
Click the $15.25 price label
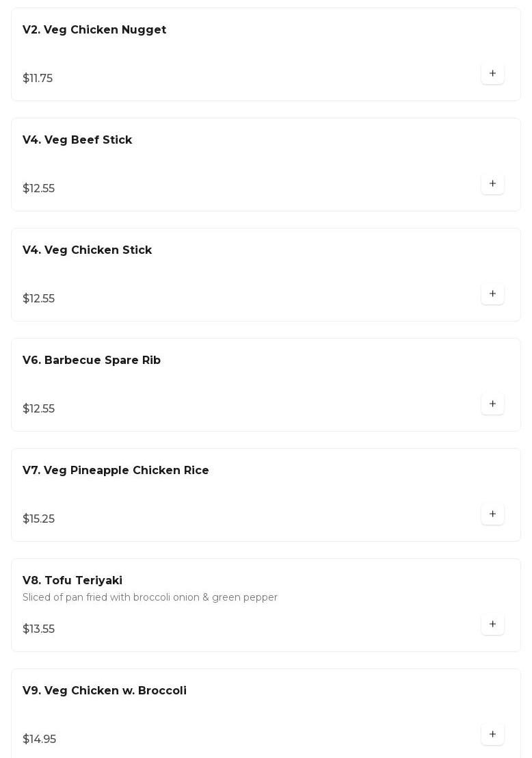pyautogui.click(x=38, y=519)
